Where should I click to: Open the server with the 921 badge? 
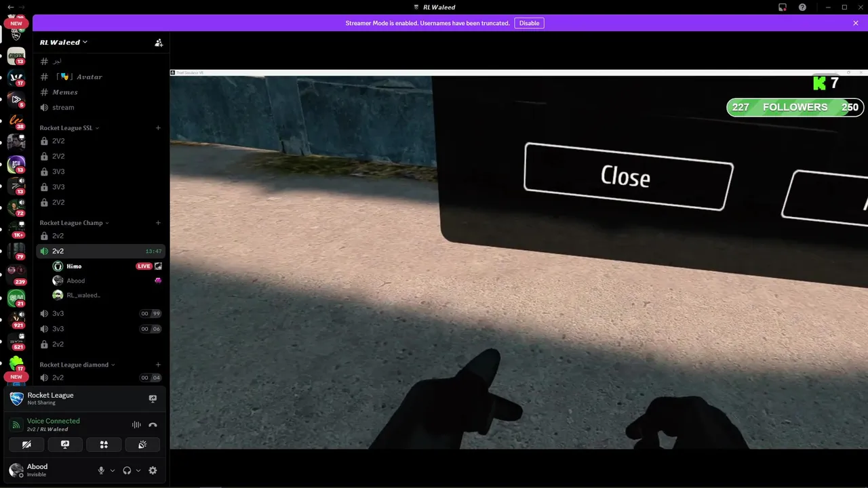(16, 319)
